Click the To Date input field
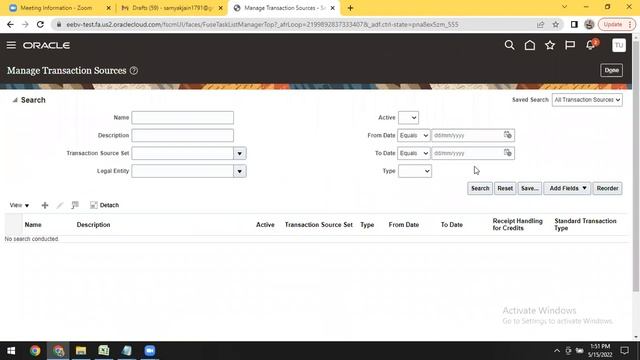640x360 pixels. (x=467, y=153)
